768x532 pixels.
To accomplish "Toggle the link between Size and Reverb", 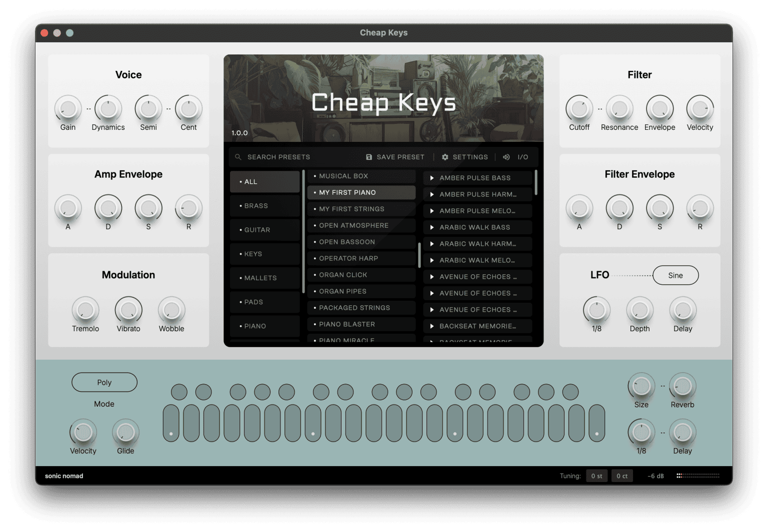I will pyautogui.click(x=662, y=386).
